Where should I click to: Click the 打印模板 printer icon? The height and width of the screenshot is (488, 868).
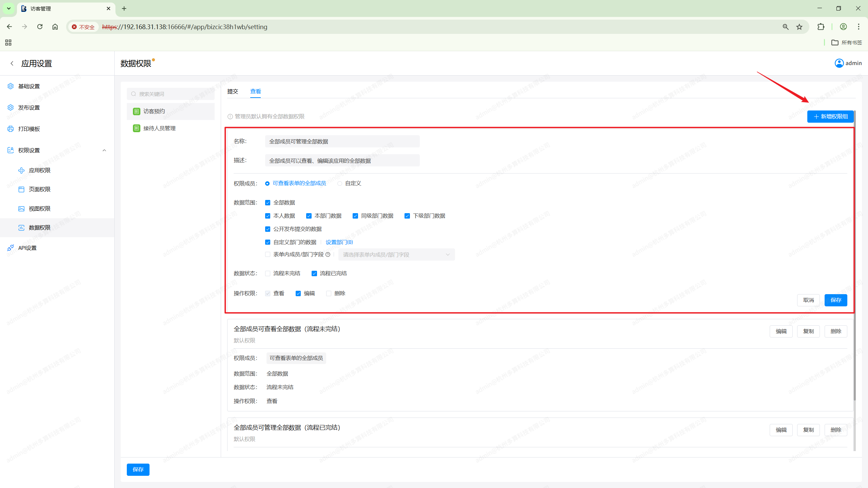[11, 129]
